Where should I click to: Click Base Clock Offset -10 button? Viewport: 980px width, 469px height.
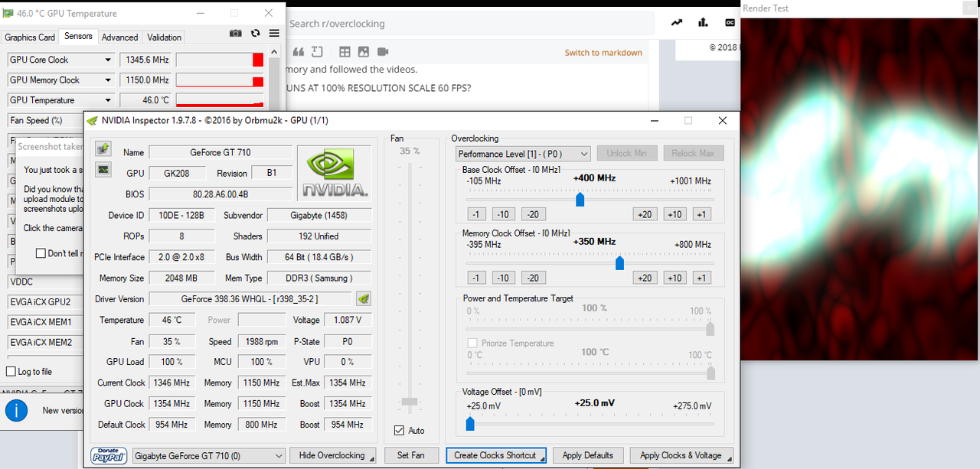(503, 214)
